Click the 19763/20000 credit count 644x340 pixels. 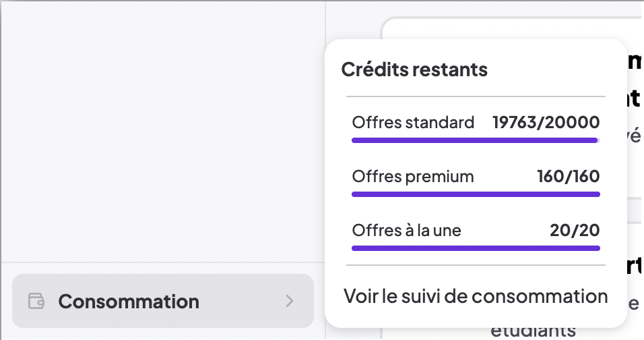546,123
